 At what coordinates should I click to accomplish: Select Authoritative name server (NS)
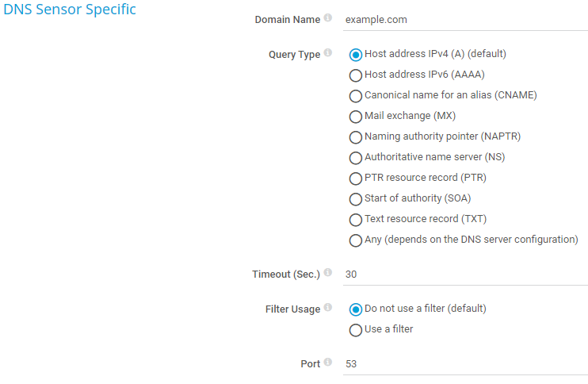[356, 158]
